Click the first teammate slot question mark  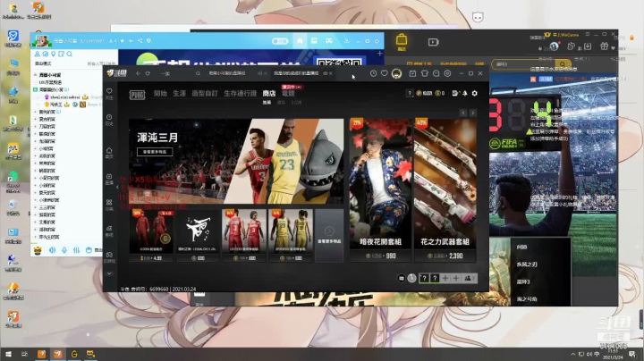click(424, 278)
